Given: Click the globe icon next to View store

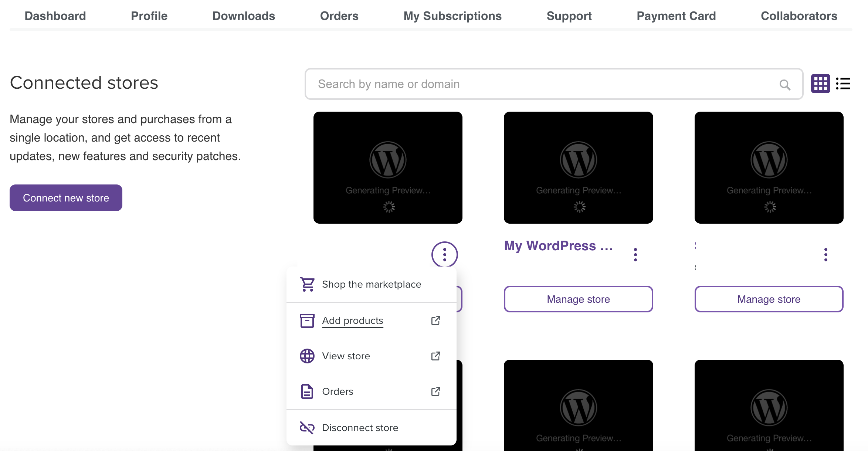Looking at the screenshot, I should pyautogui.click(x=306, y=356).
